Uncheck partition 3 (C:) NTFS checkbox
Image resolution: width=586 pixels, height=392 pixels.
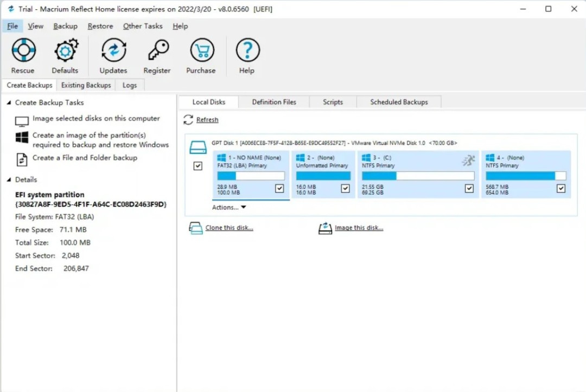[x=469, y=189]
